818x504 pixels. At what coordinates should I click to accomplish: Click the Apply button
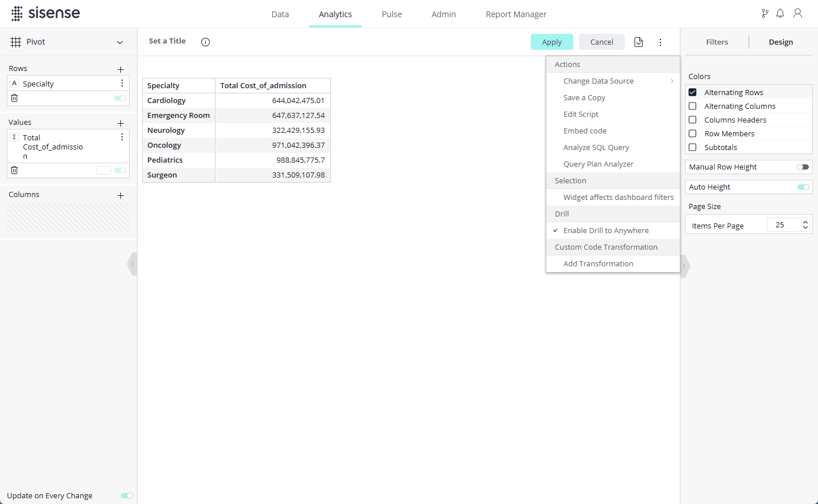(551, 42)
